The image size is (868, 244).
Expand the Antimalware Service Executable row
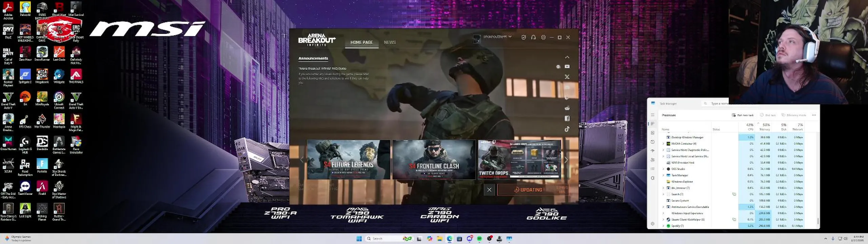point(663,207)
